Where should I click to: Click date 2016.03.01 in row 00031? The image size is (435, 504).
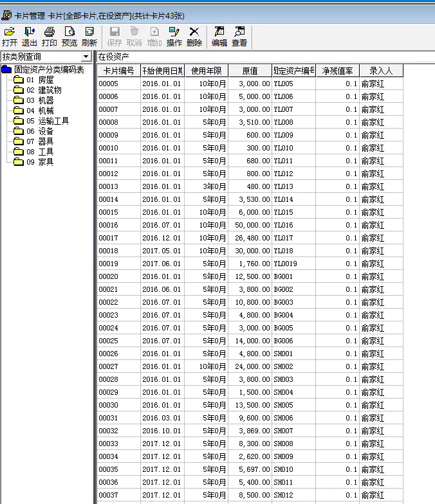[x=163, y=418]
